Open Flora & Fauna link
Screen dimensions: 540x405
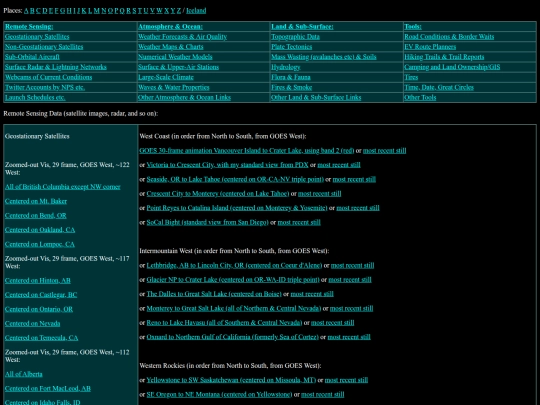pos(291,77)
